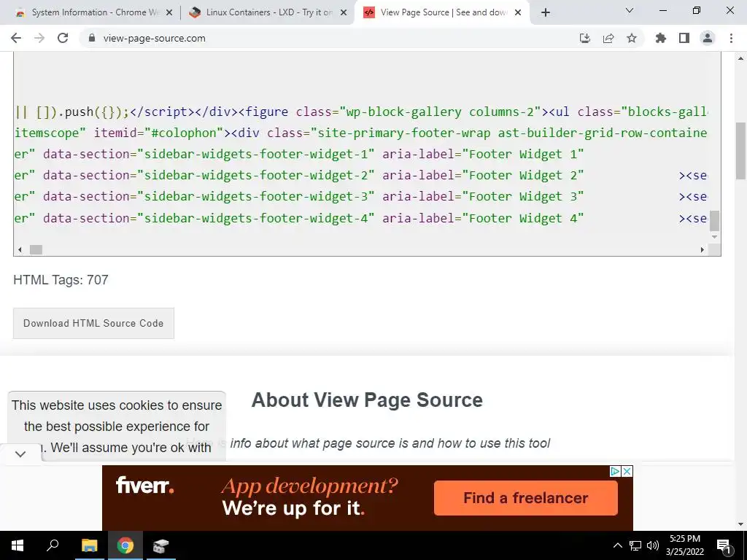Click the page vertical scrollbar thumb
This screenshot has height=560, width=747.
[740, 151]
